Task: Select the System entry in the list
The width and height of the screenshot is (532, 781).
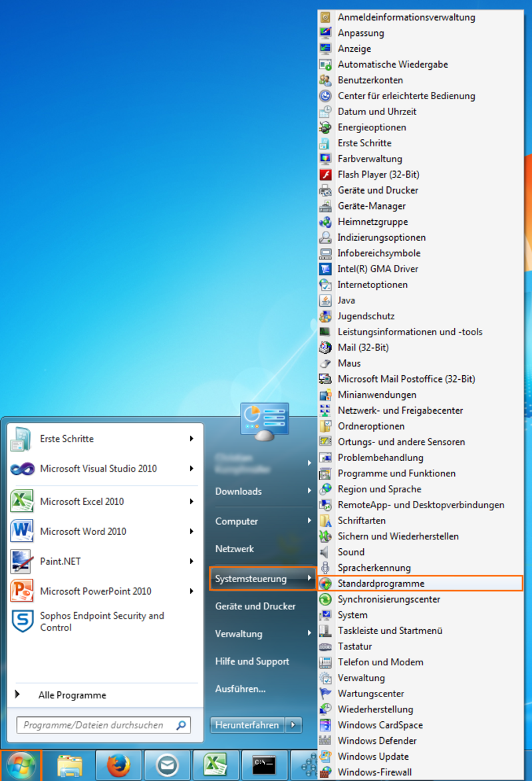Action: [x=420, y=615]
